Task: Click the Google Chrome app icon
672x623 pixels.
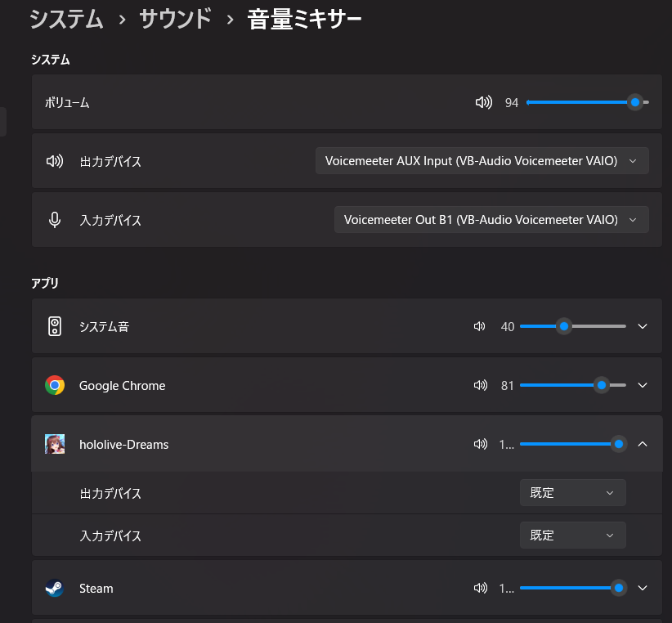Action: click(55, 385)
